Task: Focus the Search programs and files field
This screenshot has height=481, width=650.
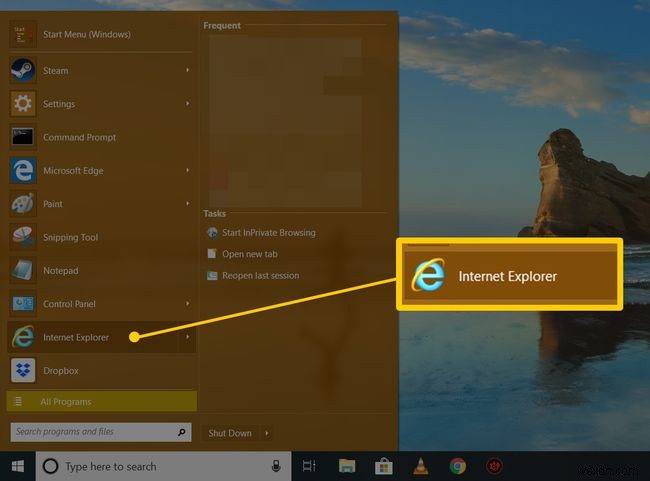Action: [x=101, y=432]
